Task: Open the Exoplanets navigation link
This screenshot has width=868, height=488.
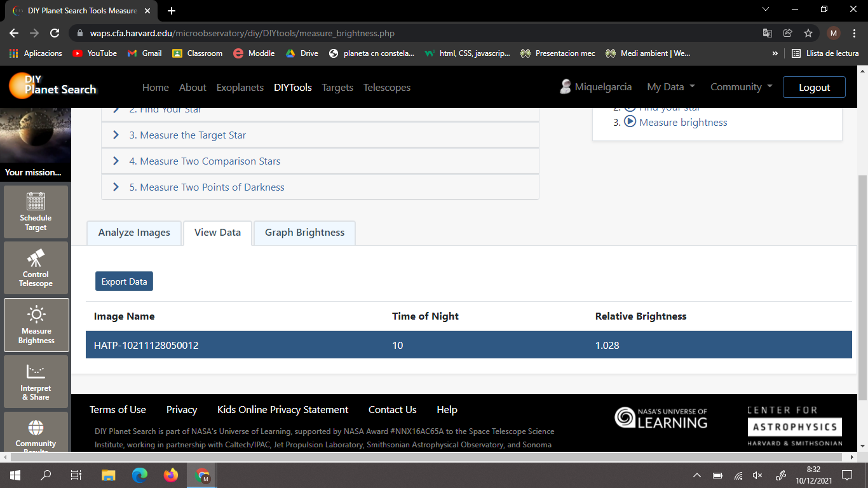Action: (x=240, y=88)
